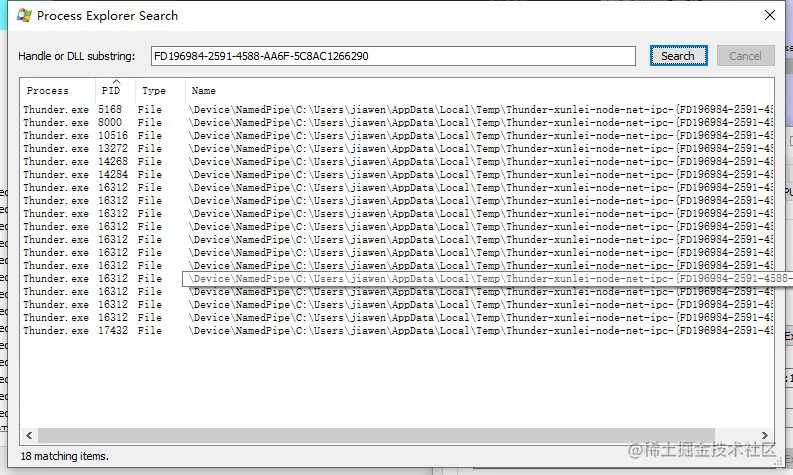Select the Thunder.exe row with PID 13272
The width and height of the screenshot is (793, 475).
[397, 149]
